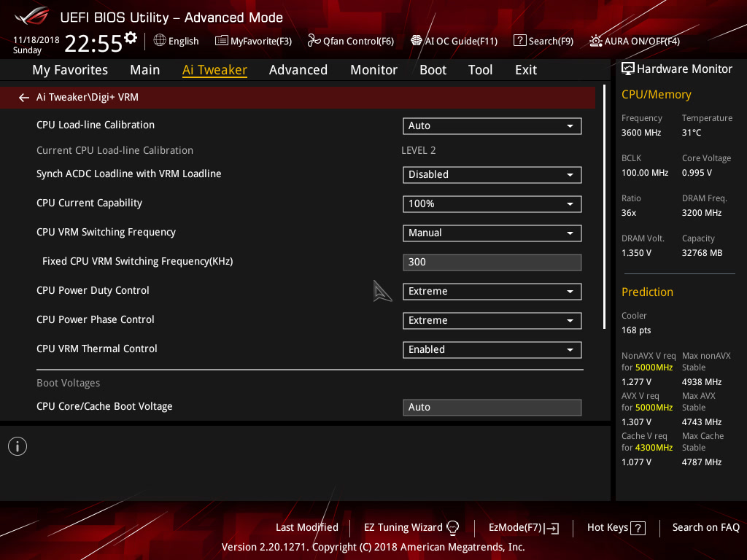Click the EZ Tuning Wizard lightbulb icon
Viewport: 747px width, 560px height.
(452, 527)
